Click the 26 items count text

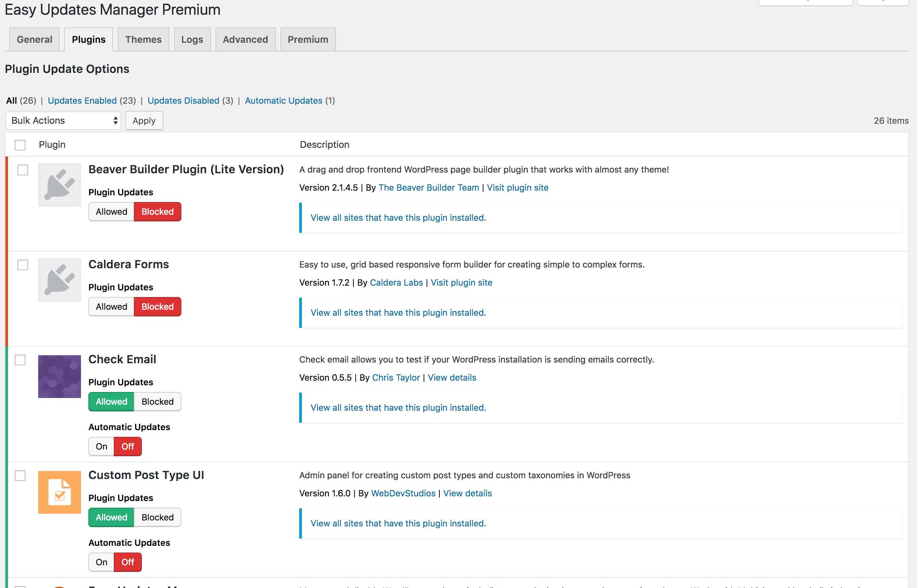coord(891,121)
